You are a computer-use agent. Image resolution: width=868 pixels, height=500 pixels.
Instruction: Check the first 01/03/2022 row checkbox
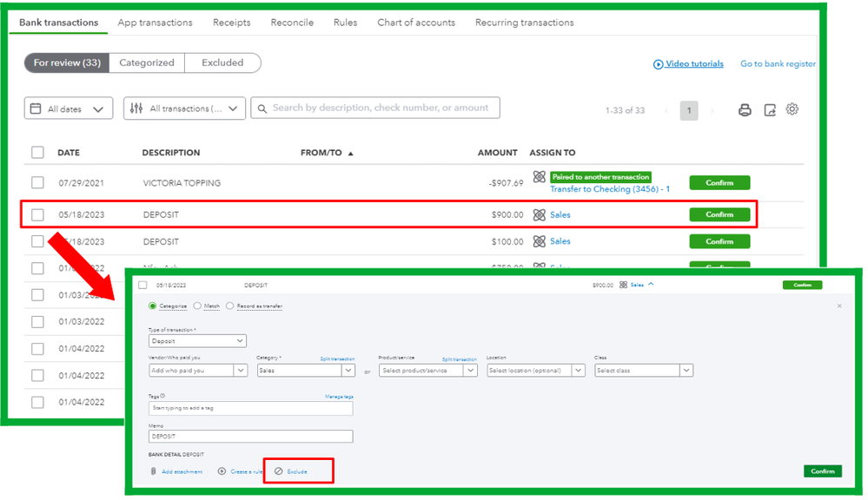point(37,295)
